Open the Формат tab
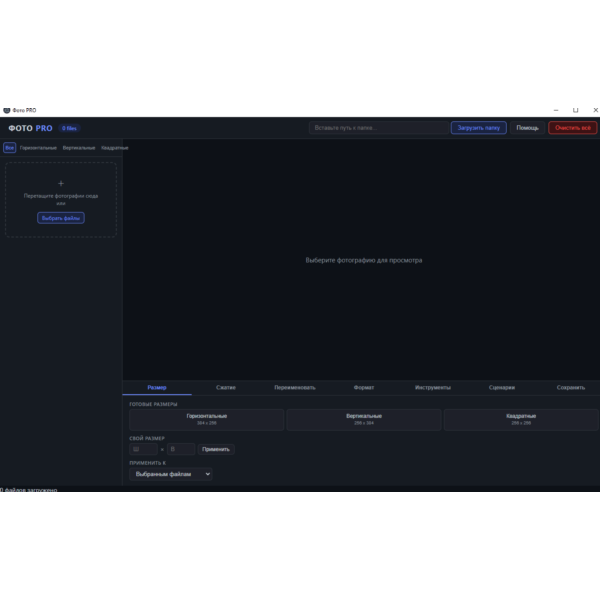This screenshot has width=600, height=600. [x=364, y=388]
